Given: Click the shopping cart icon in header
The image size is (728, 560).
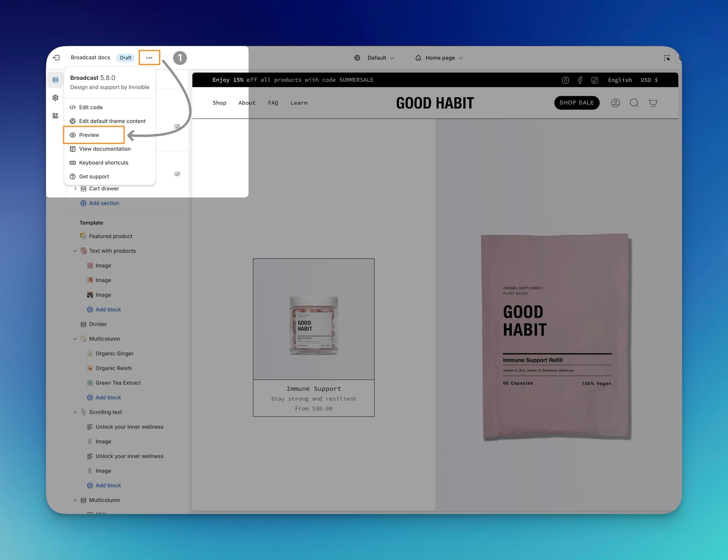Looking at the screenshot, I should click(653, 103).
